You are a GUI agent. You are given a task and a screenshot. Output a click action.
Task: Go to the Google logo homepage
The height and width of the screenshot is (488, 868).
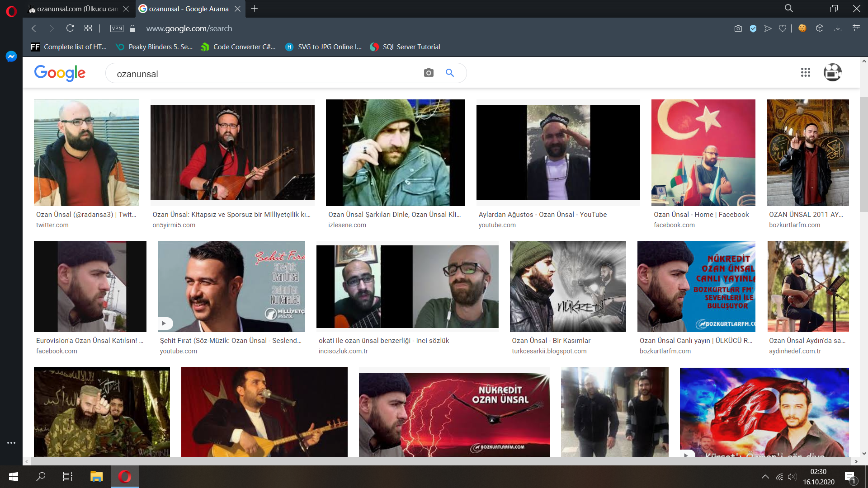(x=60, y=73)
